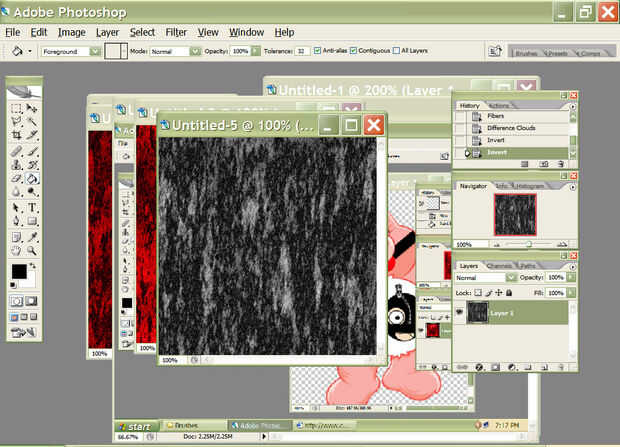Hide Layer 1 using eye icon
This screenshot has height=447, width=620.
click(461, 311)
